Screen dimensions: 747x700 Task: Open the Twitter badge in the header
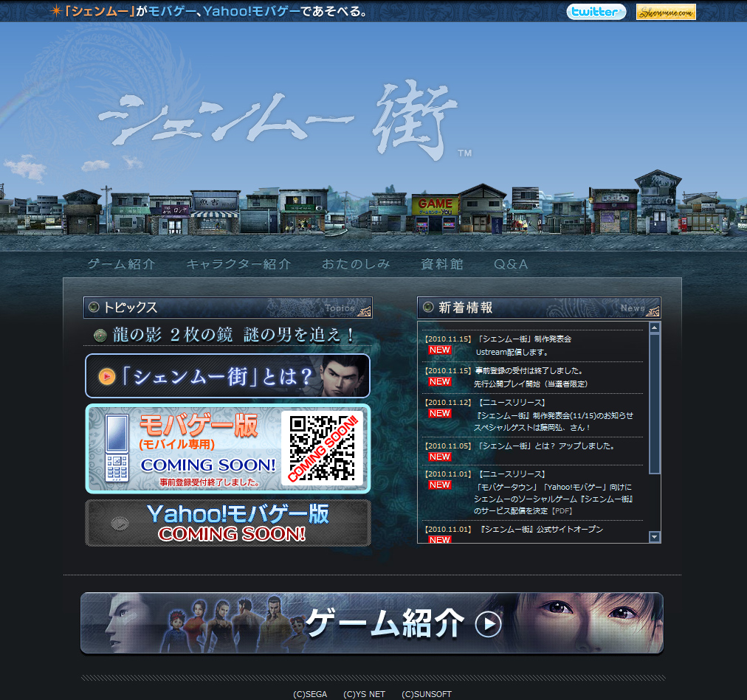click(596, 11)
